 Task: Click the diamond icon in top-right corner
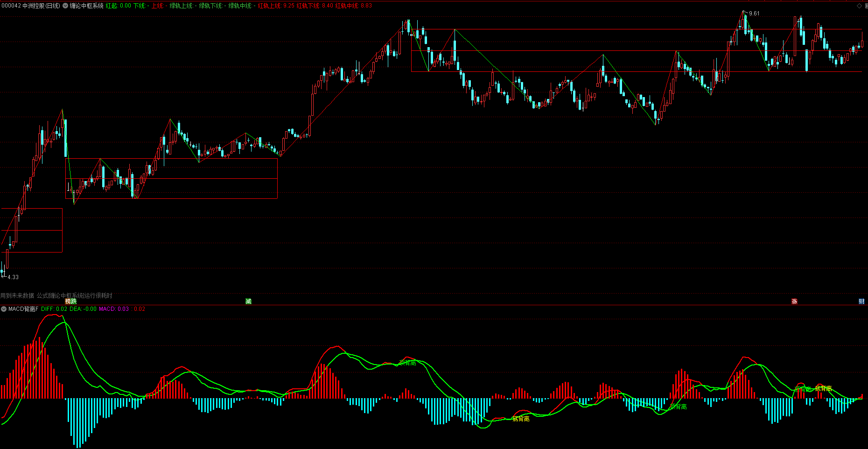859,6
